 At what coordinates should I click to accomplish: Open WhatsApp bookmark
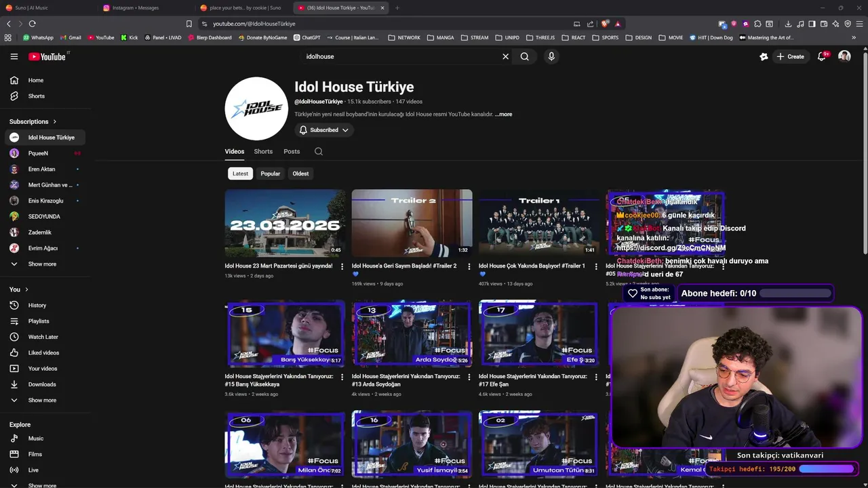click(38, 37)
